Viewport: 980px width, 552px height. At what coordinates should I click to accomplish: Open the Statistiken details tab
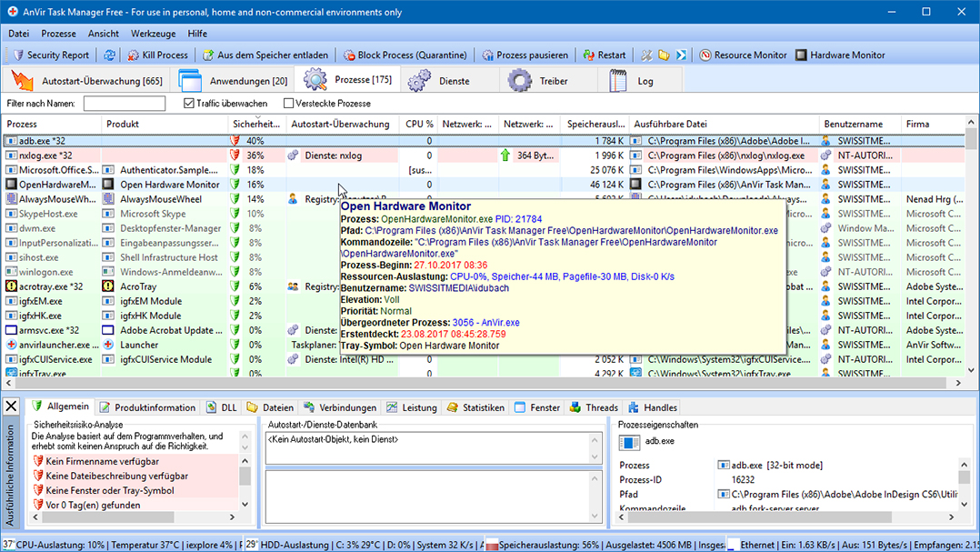475,407
